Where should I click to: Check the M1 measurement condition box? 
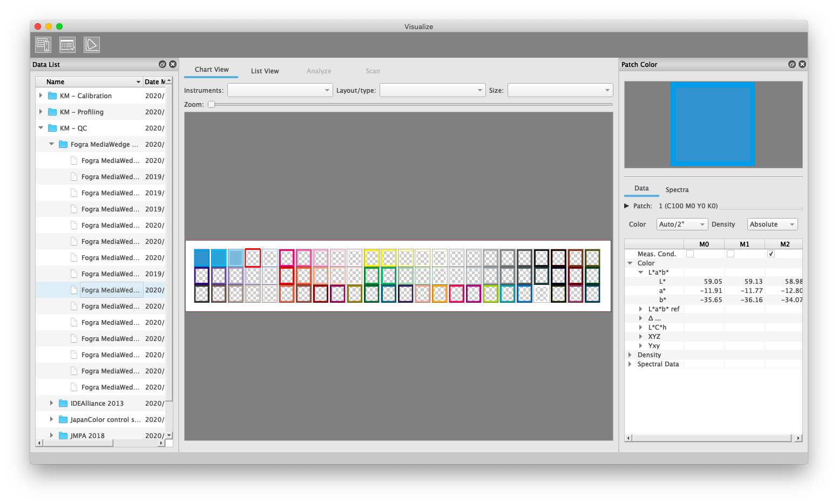point(731,254)
